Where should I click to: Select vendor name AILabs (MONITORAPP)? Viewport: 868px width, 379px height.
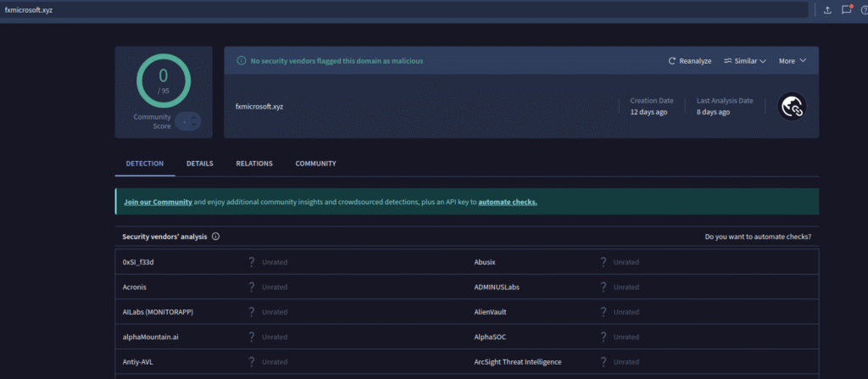[x=158, y=312]
